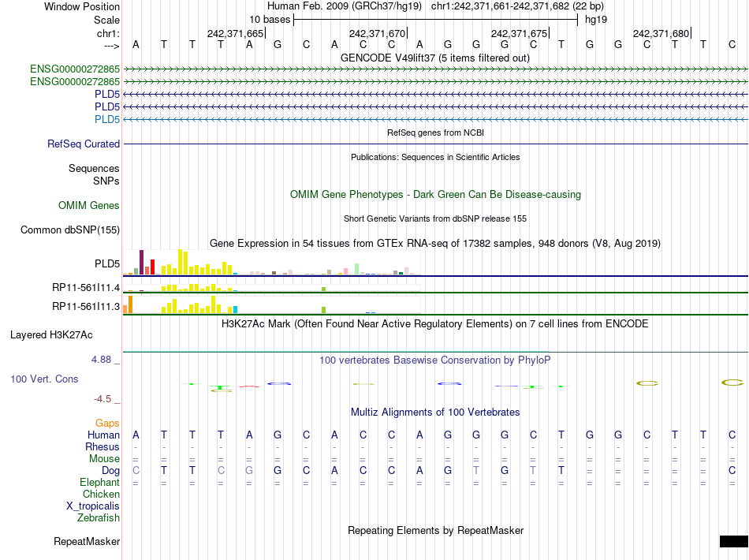The height and width of the screenshot is (560, 749).
Task: Click the chr1:242,371,661-242,371,682 (22 bp) position text
Action: 517,6
